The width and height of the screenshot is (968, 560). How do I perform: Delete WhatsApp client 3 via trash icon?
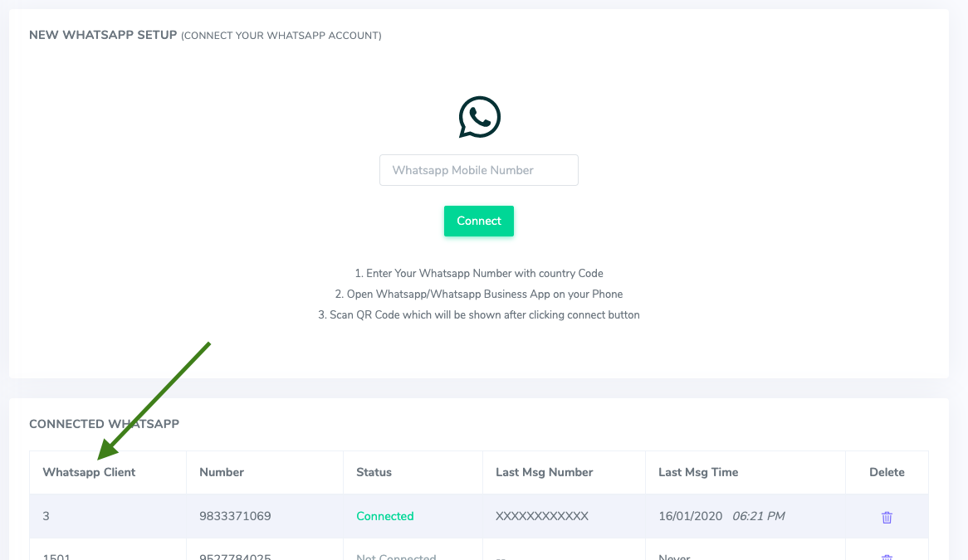887,517
